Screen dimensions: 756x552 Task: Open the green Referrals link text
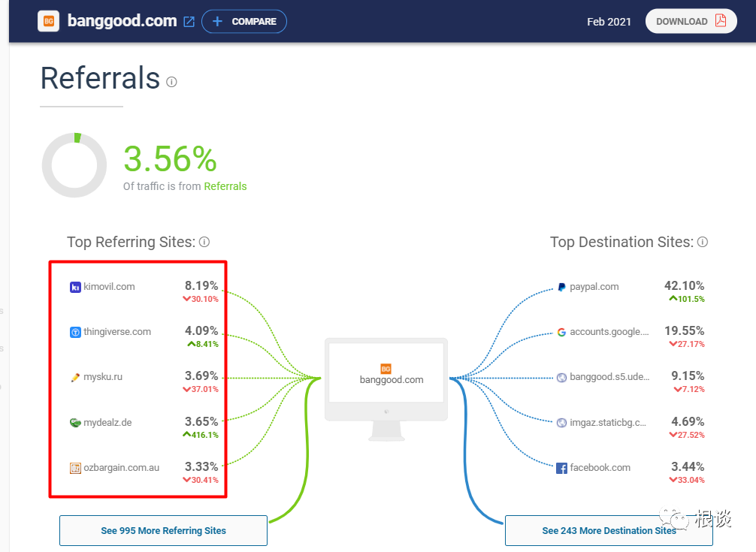225,186
